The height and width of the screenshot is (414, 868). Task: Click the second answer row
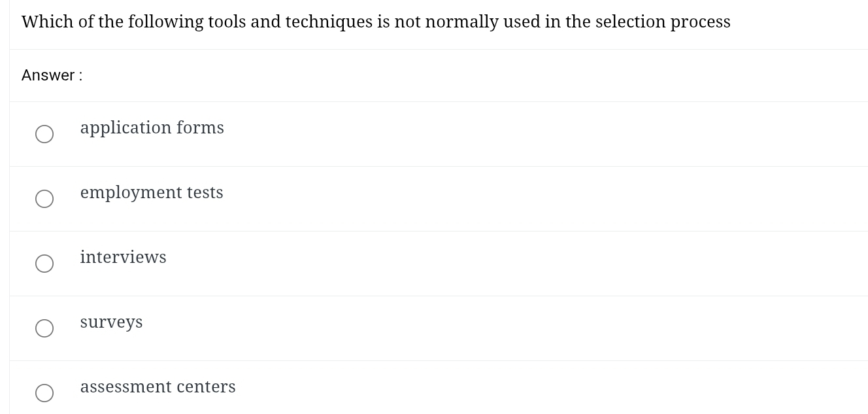[x=434, y=199]
